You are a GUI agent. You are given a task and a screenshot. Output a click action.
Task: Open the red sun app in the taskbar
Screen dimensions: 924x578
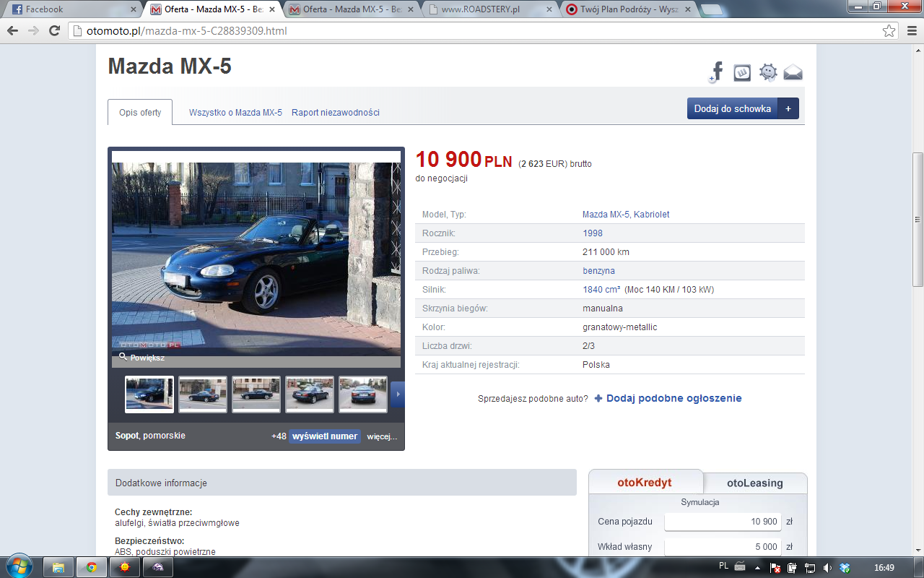(125, 567)
